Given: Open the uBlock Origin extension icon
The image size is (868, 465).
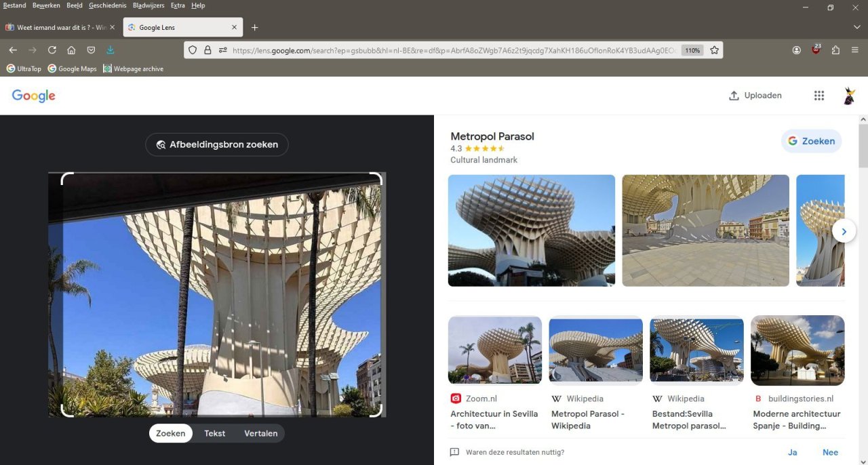Looking at the screenshot, I should (x=816, y=49).
